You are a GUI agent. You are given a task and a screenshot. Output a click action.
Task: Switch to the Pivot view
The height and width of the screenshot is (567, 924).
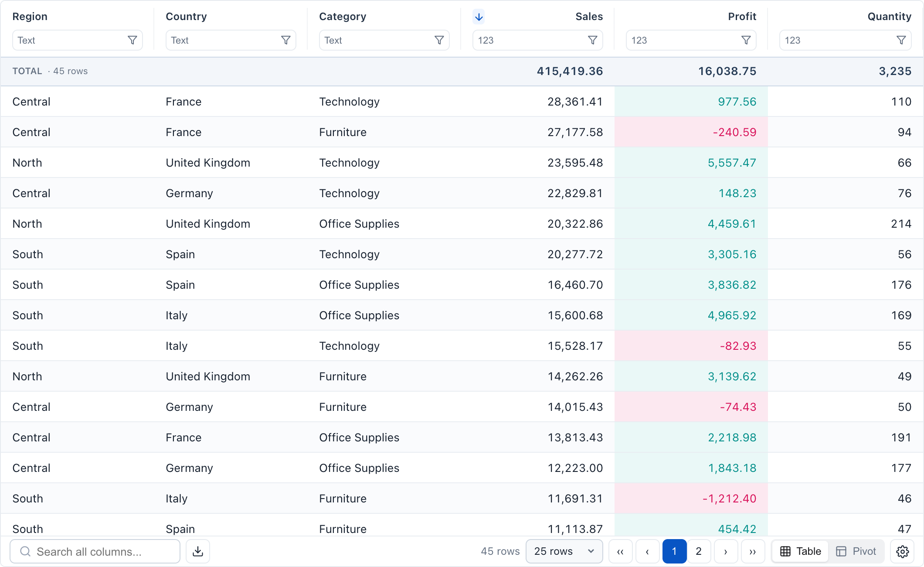(856, 551)
